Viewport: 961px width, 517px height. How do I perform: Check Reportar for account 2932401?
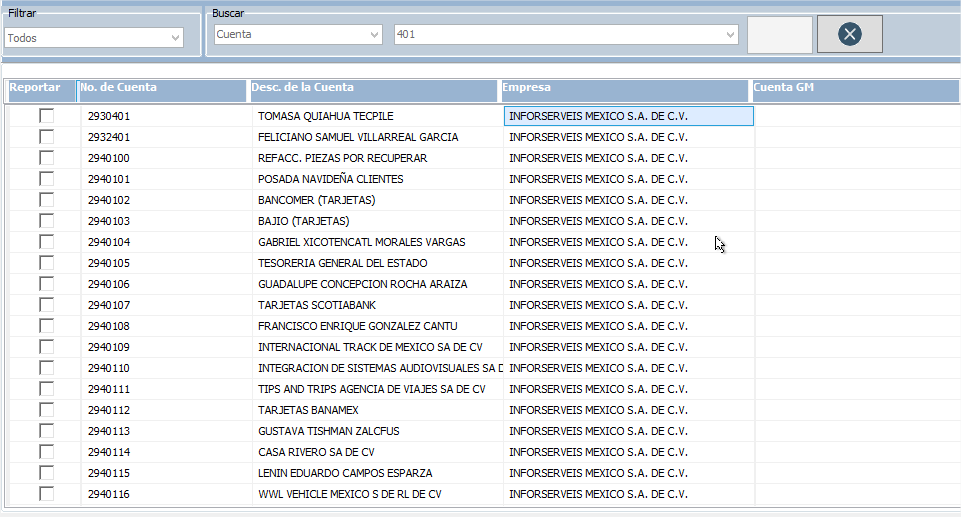click(x=46, y=137)
